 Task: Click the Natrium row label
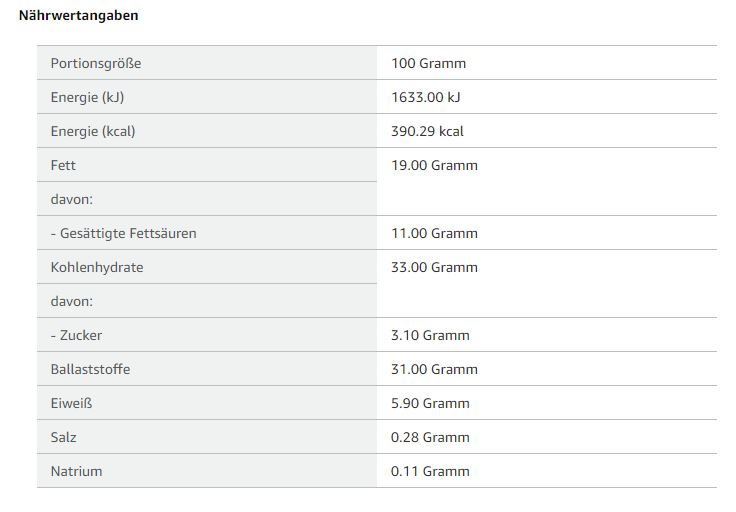(x=76, y=471)
